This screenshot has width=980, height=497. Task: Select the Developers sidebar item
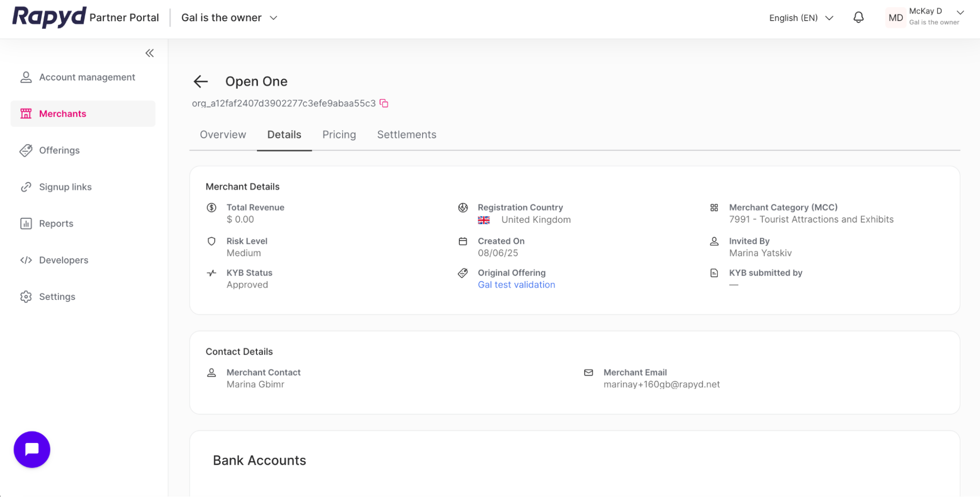coord(63,260)
